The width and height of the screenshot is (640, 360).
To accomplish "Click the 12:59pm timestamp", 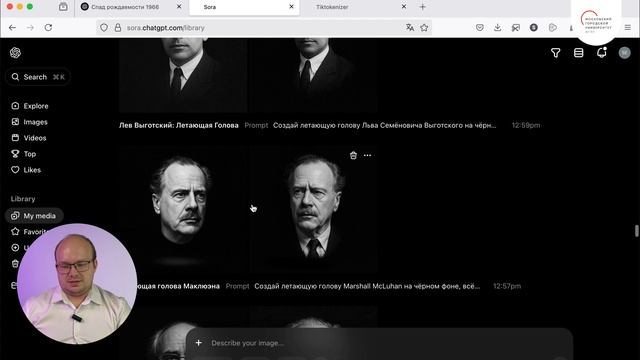I will point(526,125).
